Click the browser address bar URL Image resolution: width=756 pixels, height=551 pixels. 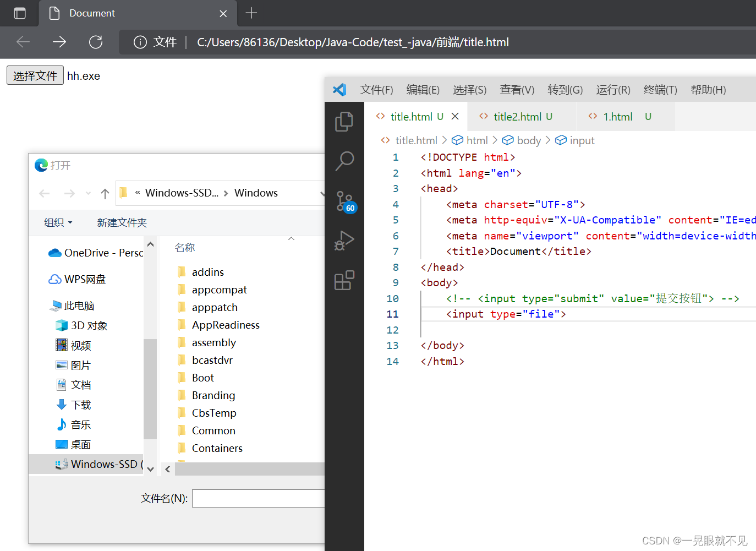pyautogui.click(x=353, y=42)
